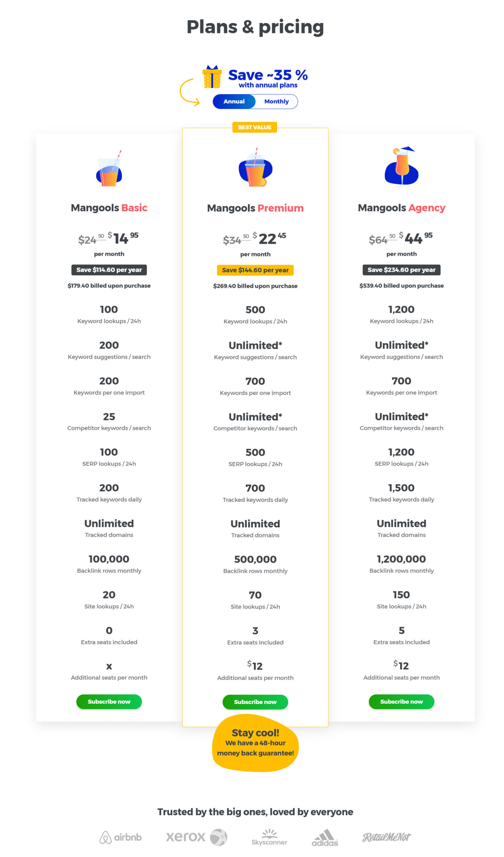Click the Airbnb logo
This screenshot has width=504, height=857.
coord(120,837)
